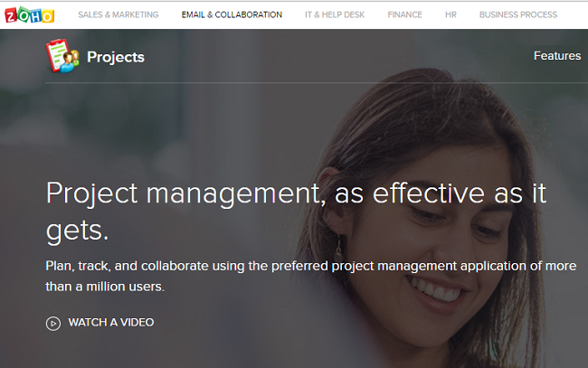
Task: Click the Projects product name
Action: point(115,57)
